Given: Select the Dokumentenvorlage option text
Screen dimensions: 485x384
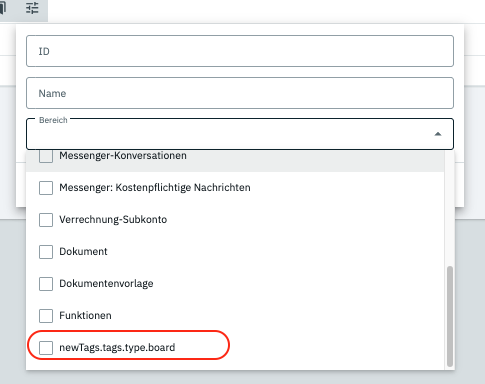Looking at the screenshot, I should tap(106, 284).
